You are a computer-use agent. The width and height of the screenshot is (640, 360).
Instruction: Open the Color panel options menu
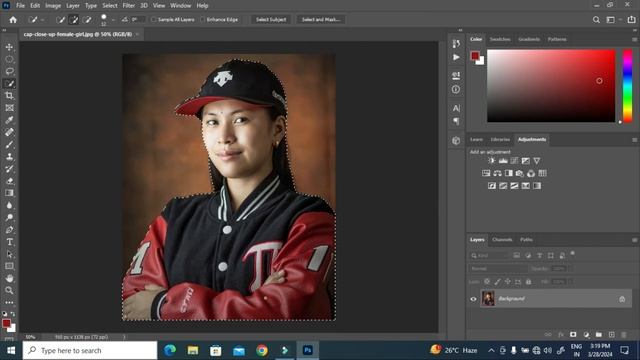634,40
